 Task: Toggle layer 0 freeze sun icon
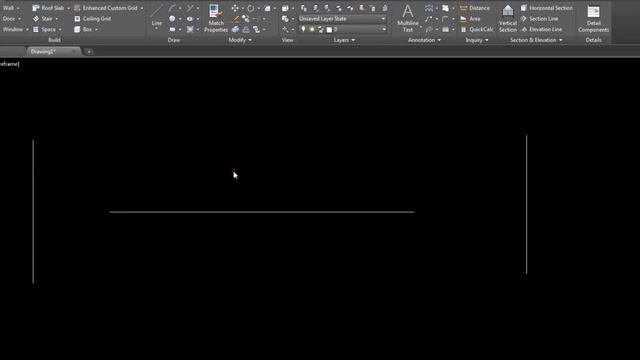[x=312, y=29]
